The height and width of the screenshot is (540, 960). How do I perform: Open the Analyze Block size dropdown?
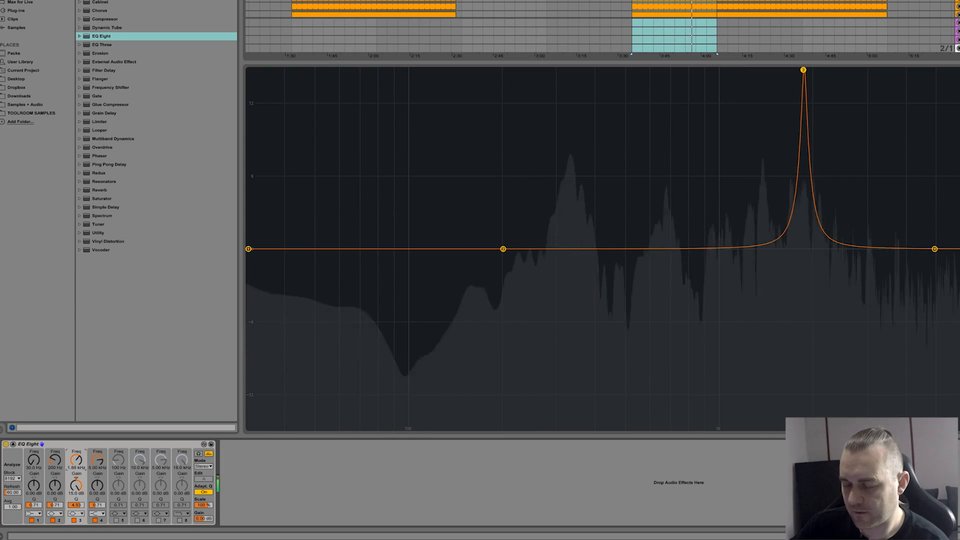tap(13, 478)
